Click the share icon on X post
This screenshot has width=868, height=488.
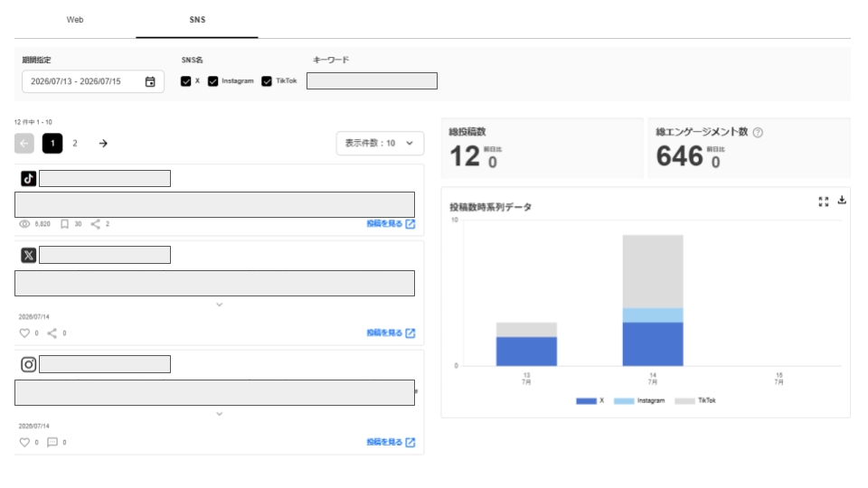pos(52,333)
